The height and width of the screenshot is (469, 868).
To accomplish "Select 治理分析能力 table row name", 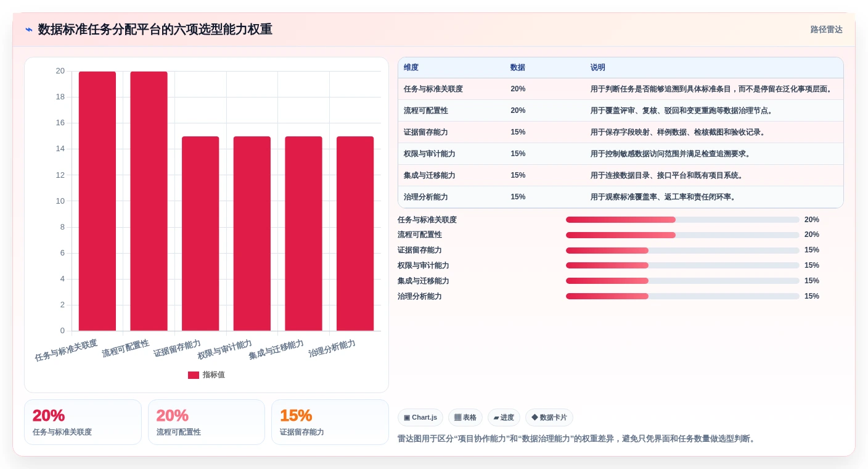I will click(x=426, y=197).
